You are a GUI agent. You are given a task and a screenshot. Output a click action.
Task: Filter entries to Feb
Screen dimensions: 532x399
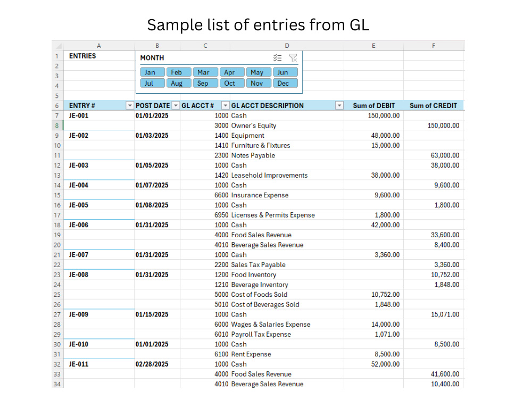coord(179,72)
